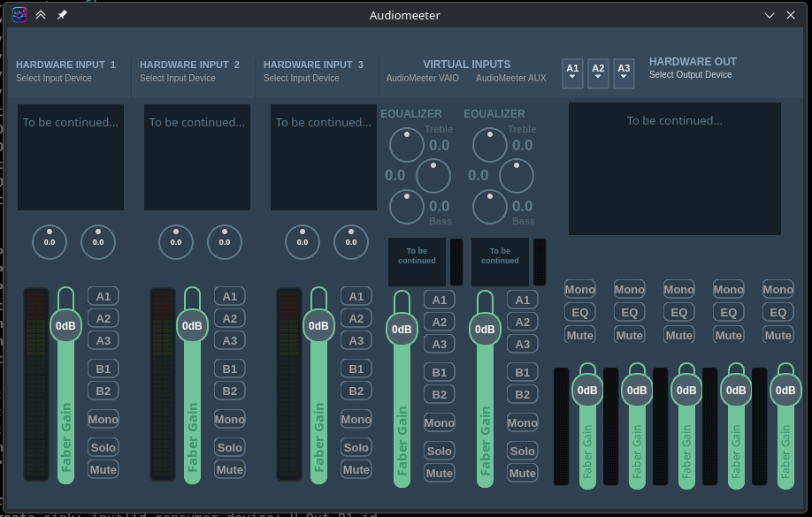Open Select Output Device under Hardware Out

pyautogui.click(x=690, y=74)
